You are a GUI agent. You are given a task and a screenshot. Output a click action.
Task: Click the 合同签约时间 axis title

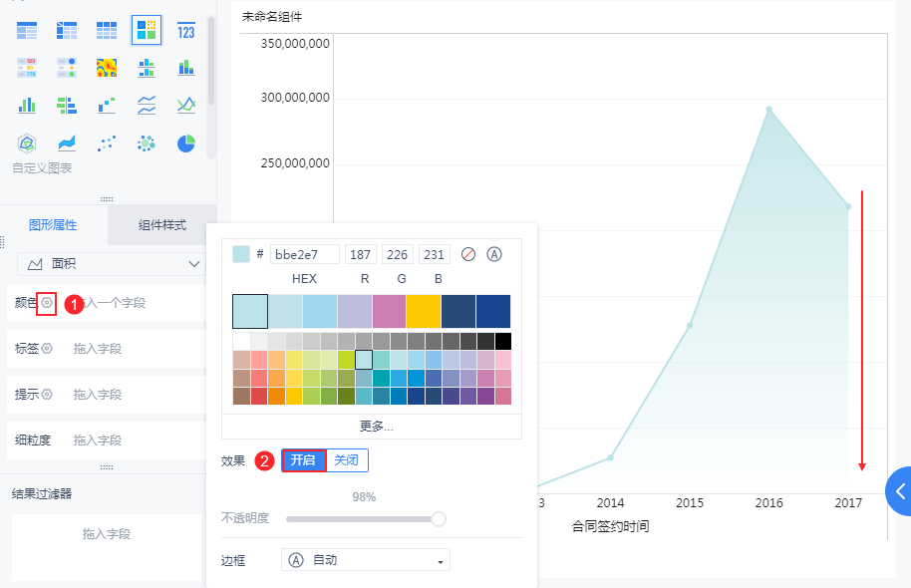pos(611,526)
